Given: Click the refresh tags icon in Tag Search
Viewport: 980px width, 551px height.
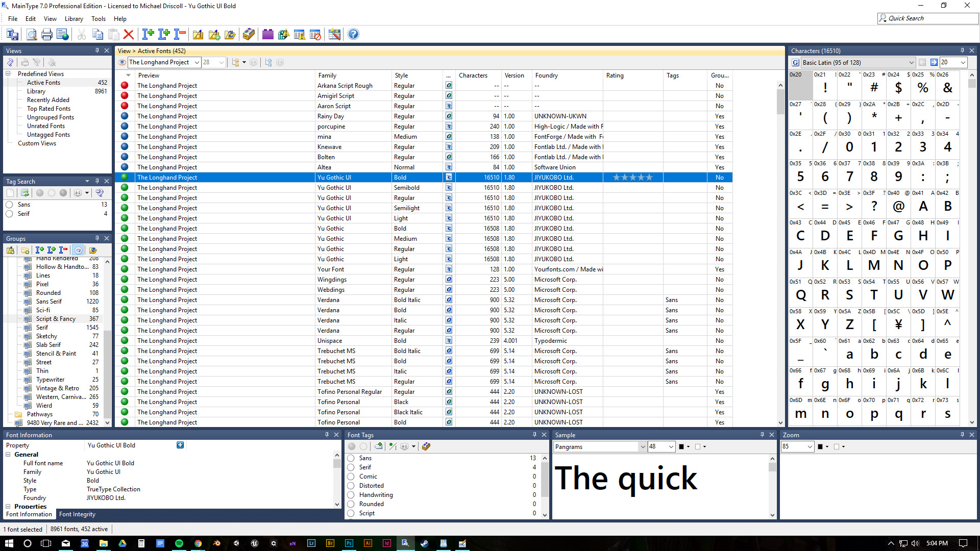Looking at the screenshot, I should 25,193.
